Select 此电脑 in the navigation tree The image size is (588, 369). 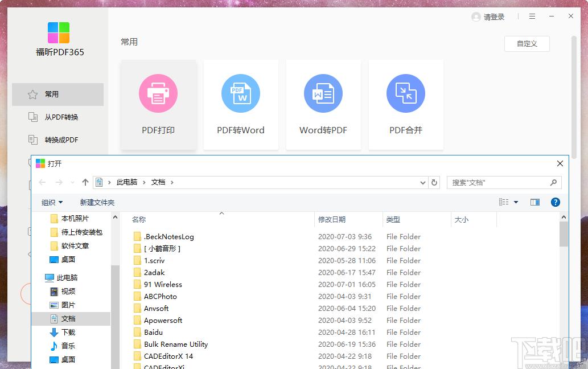tap(67, 277)
